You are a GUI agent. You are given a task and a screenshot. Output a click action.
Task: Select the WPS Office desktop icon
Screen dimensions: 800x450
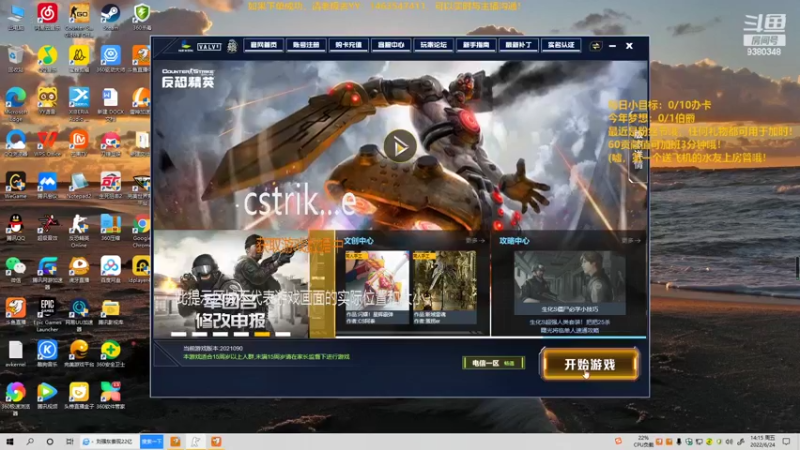click(47, 143)
